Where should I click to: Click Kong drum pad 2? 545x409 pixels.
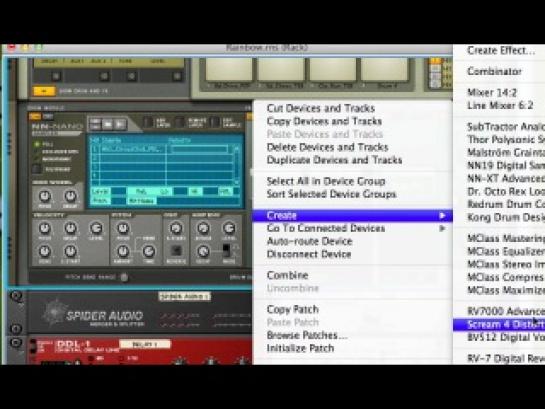click(281, 69)
